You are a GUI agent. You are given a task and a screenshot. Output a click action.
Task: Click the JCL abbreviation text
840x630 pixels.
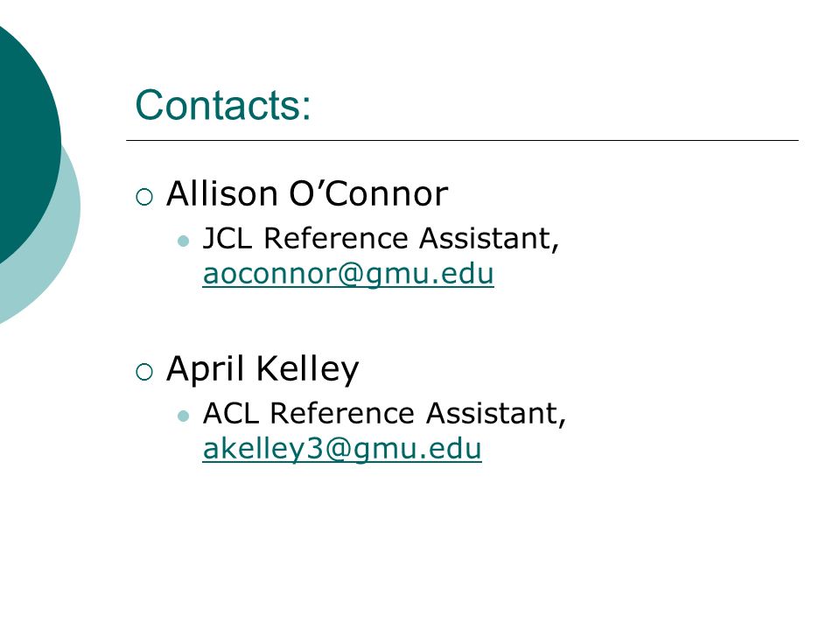pyautogui.click(x=227, y=238)
